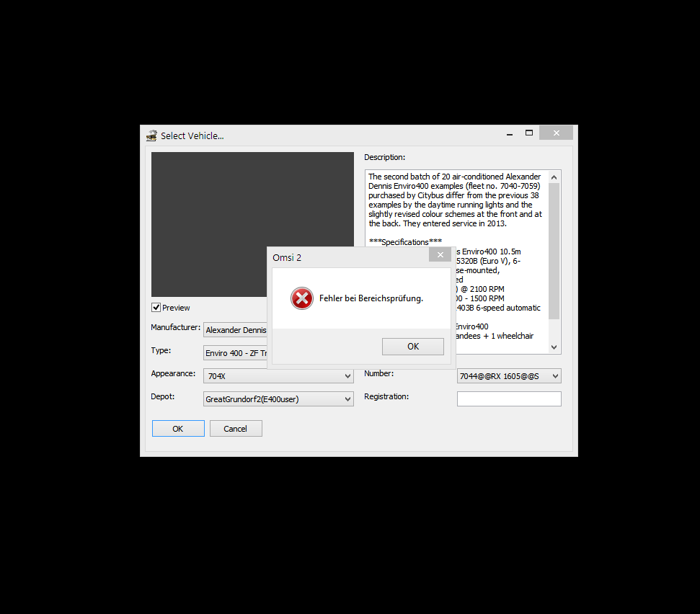
Task: Click the '@ 2100 RPM' text in description
Action: (482, 289)
